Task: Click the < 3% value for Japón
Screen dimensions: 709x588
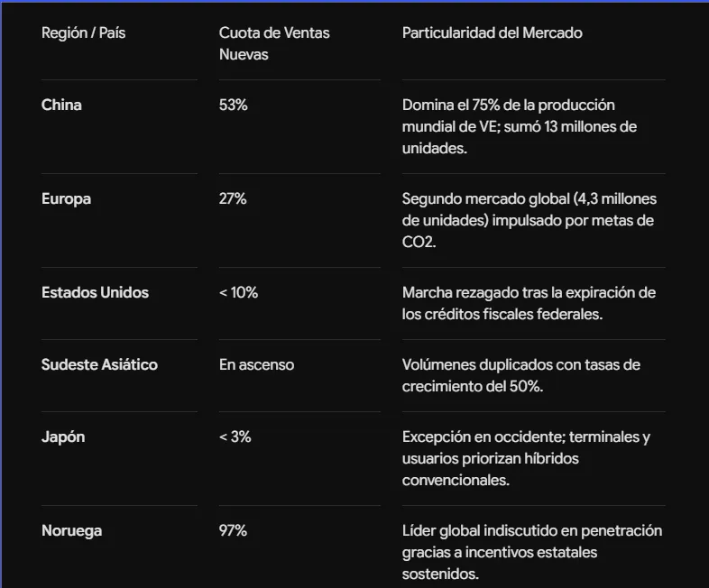Action: click(235, 437)
